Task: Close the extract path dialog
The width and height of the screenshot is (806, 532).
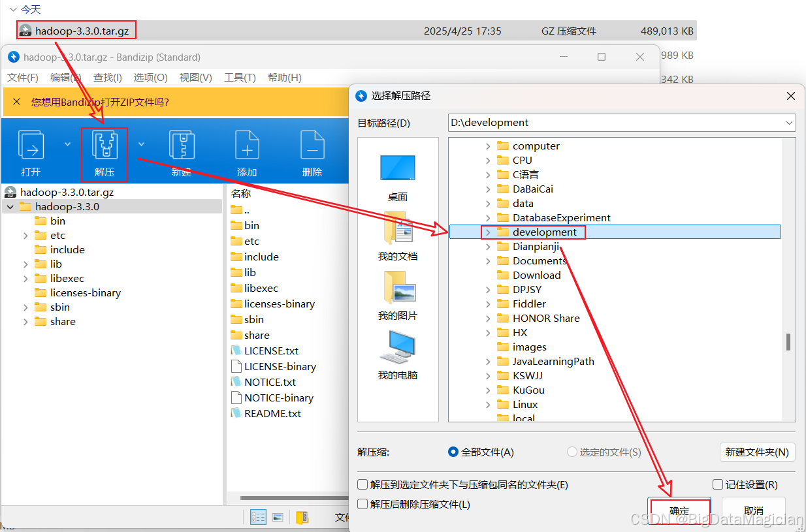Action: click(791, 96)
